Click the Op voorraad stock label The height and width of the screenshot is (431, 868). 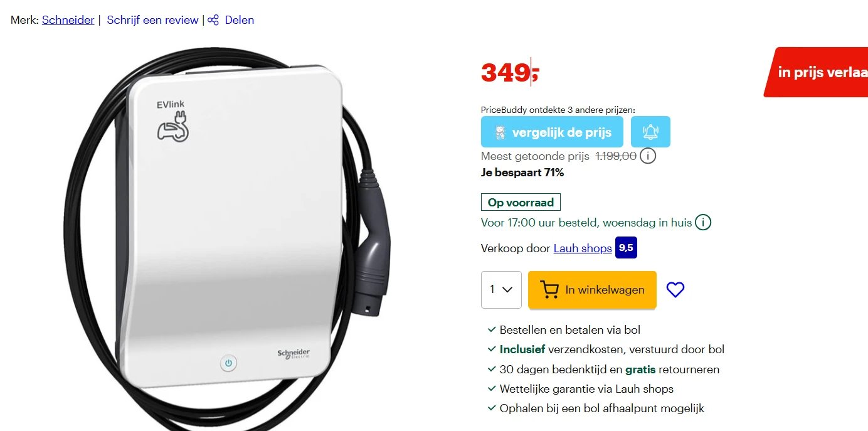(x=521, y=202)
